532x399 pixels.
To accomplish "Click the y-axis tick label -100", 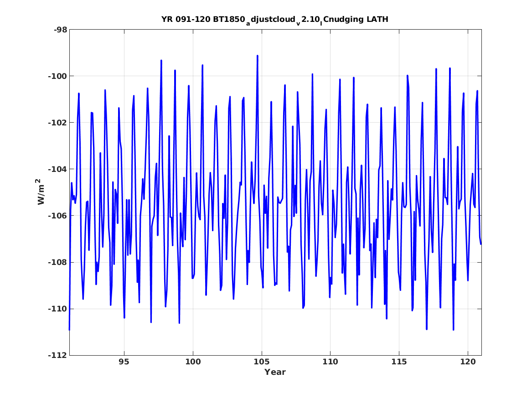I will click(58, 76).
